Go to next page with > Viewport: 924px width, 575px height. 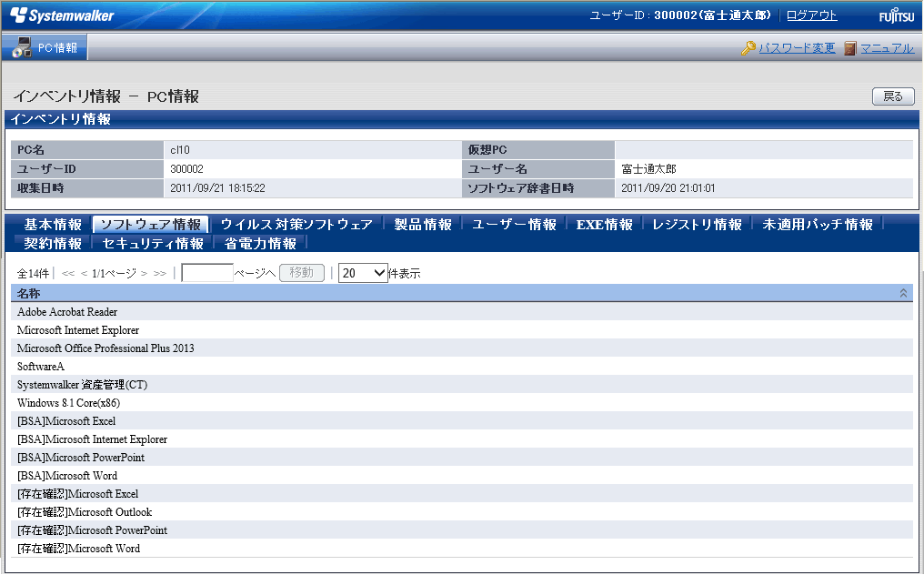point(144,274)
